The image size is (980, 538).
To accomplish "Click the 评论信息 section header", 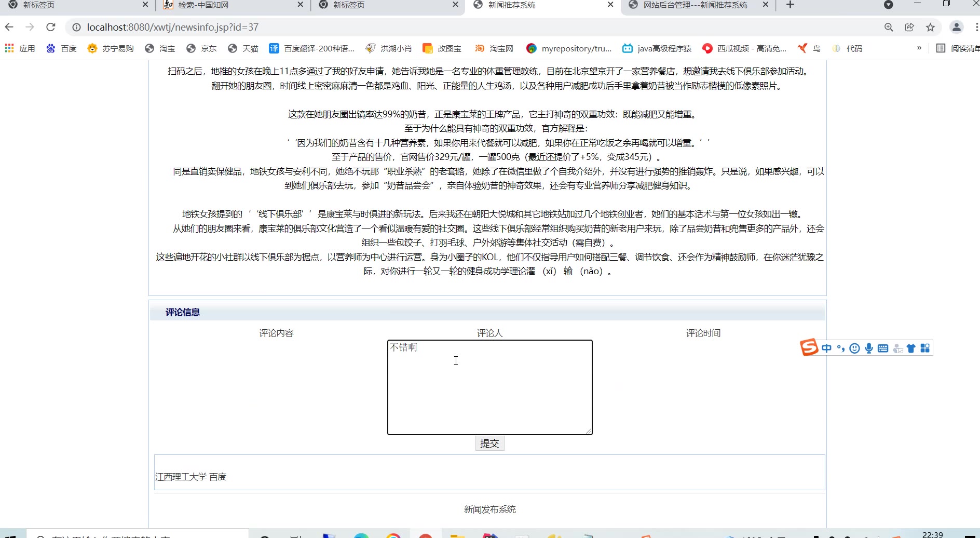I will [x=183, y=312].
